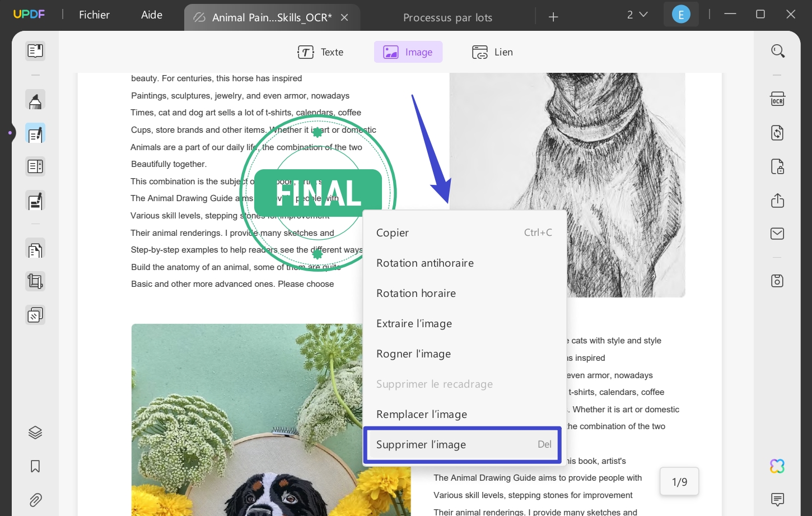Show the Layers panel icon
The image size is (812, 516).
click(35, 433)
